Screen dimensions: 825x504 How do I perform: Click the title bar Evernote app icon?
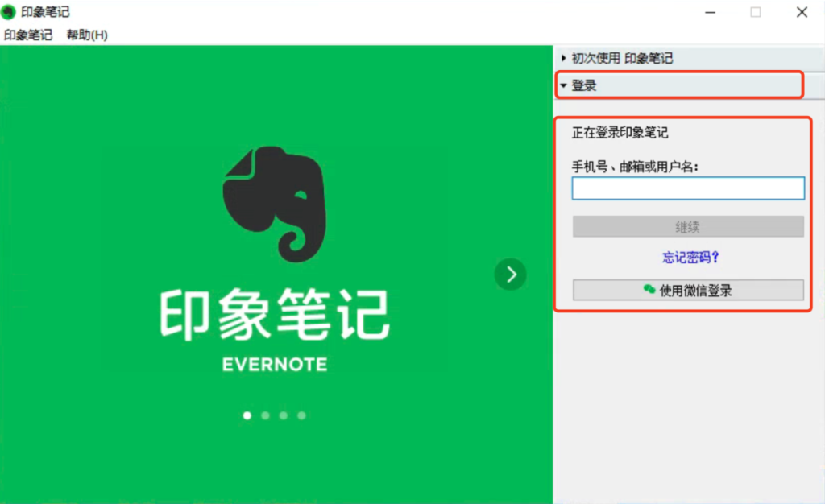pyautogui.click(x=8, y=11)
